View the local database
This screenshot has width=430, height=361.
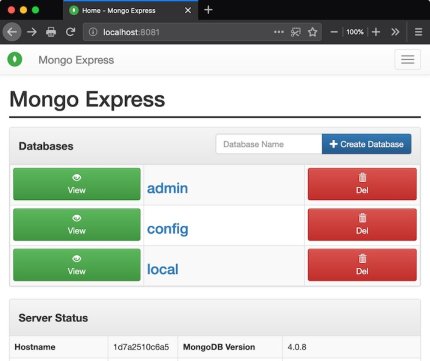(x=77, y=265)
